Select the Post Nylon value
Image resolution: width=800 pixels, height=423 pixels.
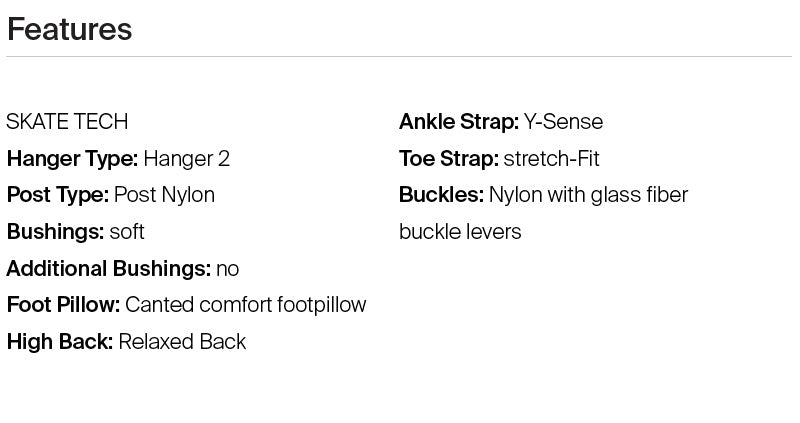click(165, 195)
